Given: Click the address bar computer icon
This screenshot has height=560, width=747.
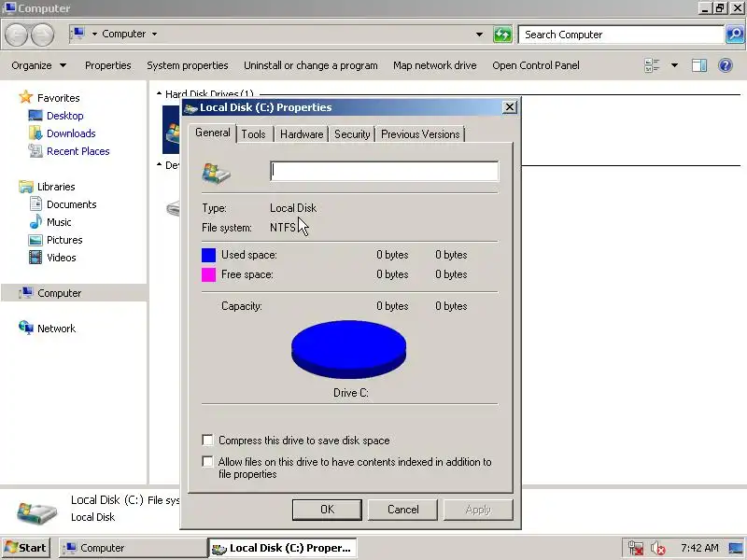Looking at the screenshot, I should pos(78,34).
